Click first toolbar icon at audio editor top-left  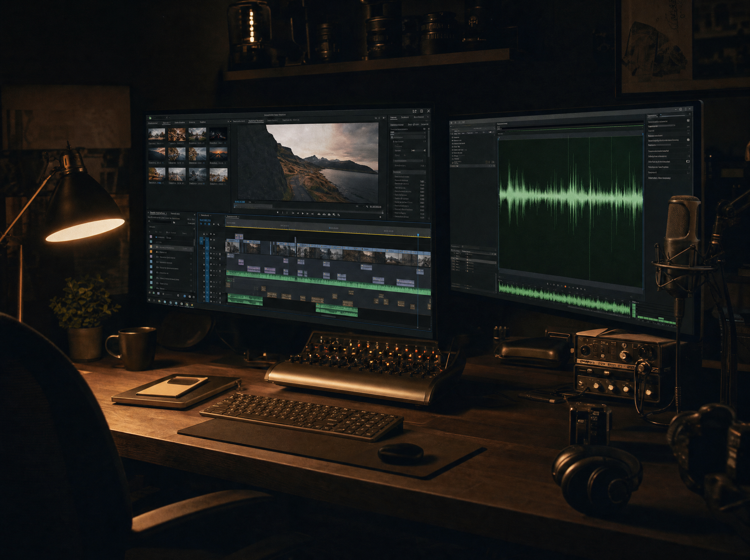click(x=451, y=123)
